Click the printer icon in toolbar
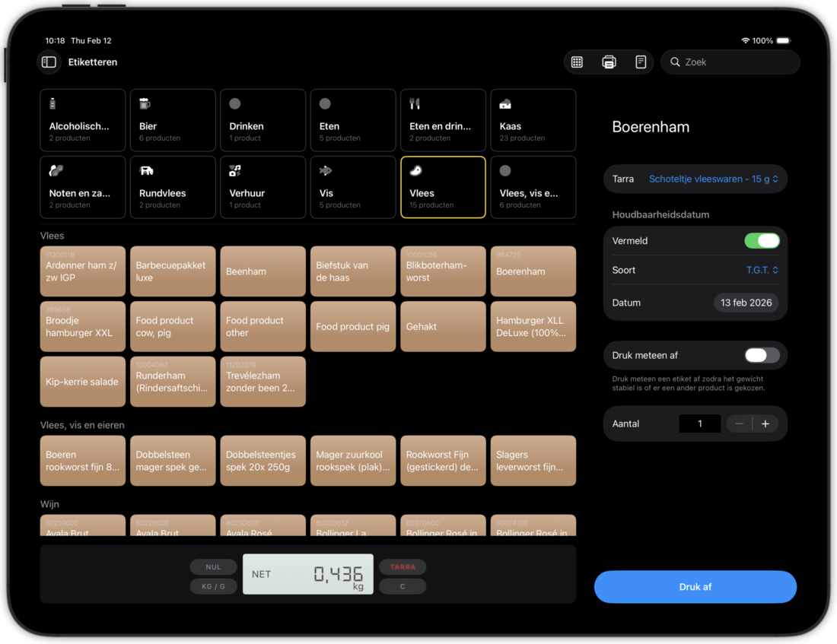 pyautogui.click(x=609, y=62)
